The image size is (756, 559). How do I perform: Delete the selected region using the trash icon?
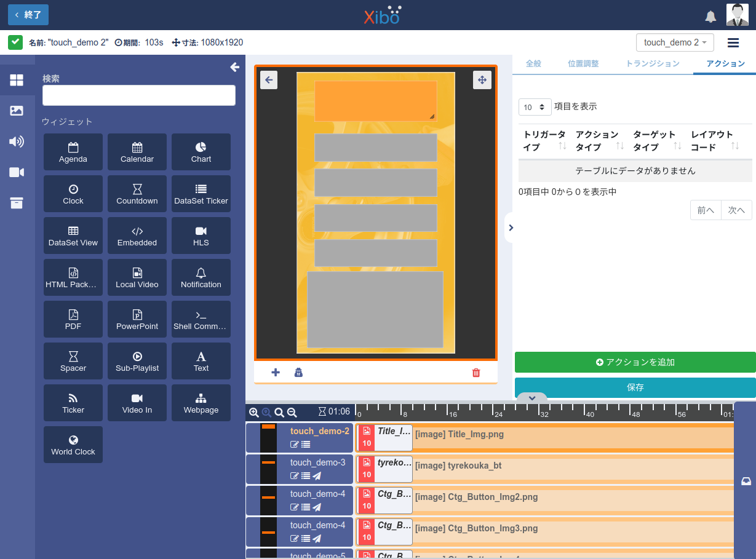coord(475,373)
